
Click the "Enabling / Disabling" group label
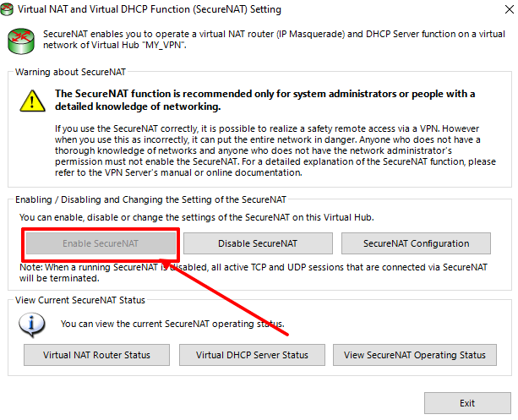(x=150, y=199)
